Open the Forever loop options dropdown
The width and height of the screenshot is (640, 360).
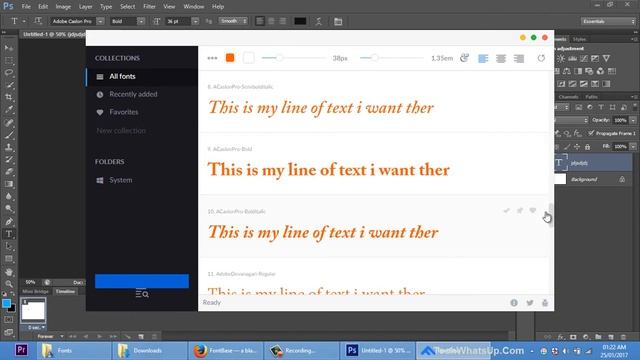61,336
